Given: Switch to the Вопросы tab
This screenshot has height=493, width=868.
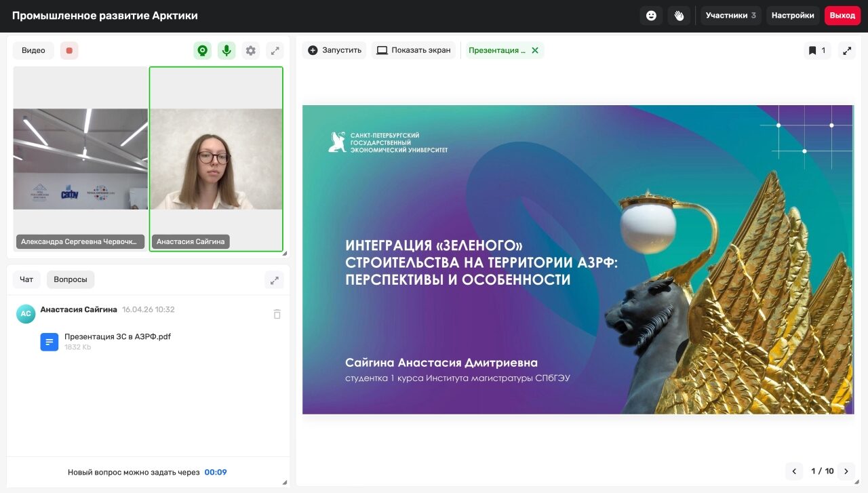Looking at the screenshot, I should point(70,279).
